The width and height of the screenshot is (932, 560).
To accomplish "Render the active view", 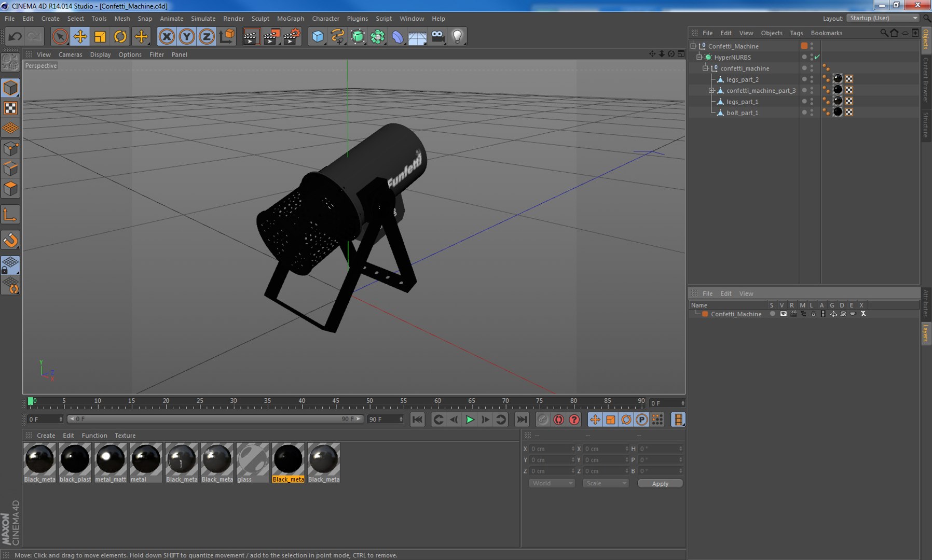I will [x=251, y=36].
